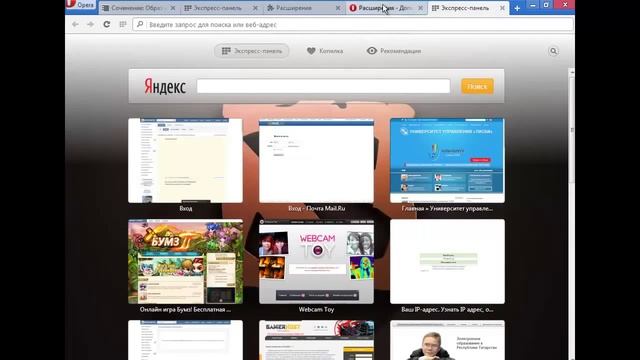Open a new tab with plus button
Viewport: 640px width, 360px height.
tap(517, 8)
